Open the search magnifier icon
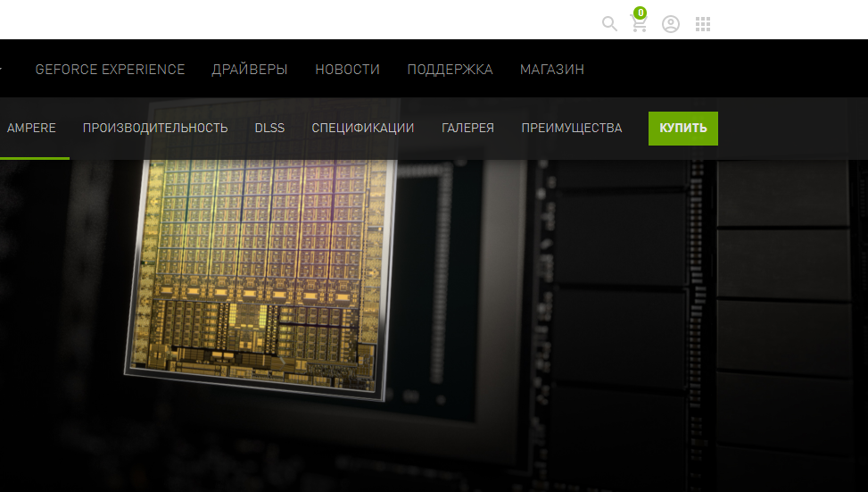The width and height of the screenshot is (868, 492). 609,24
